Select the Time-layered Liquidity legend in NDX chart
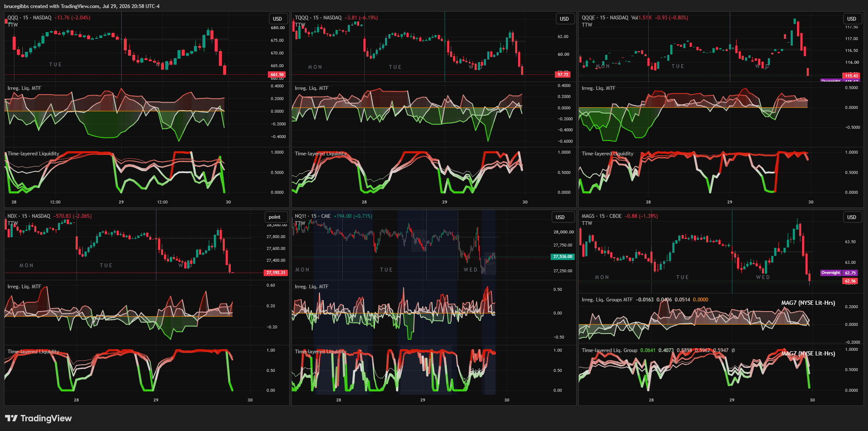This screenshot has height=431, width=868. click(x=33, y=352)
